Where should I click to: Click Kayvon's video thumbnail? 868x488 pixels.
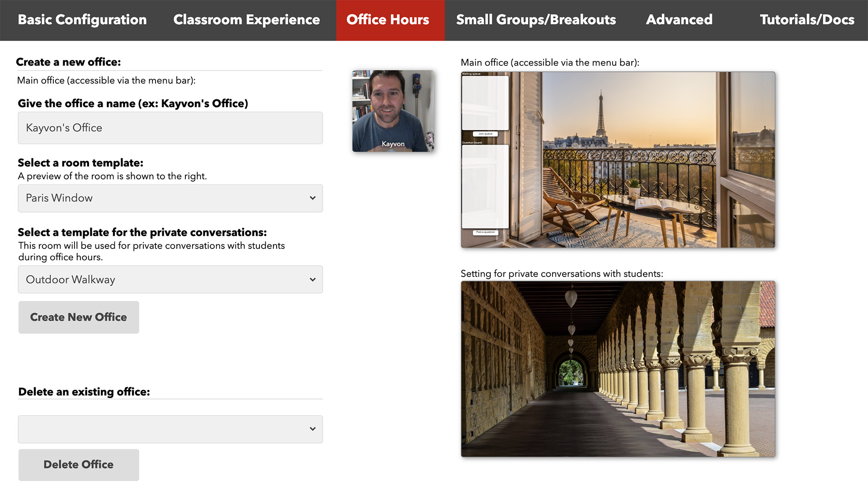tap(393, 111)
